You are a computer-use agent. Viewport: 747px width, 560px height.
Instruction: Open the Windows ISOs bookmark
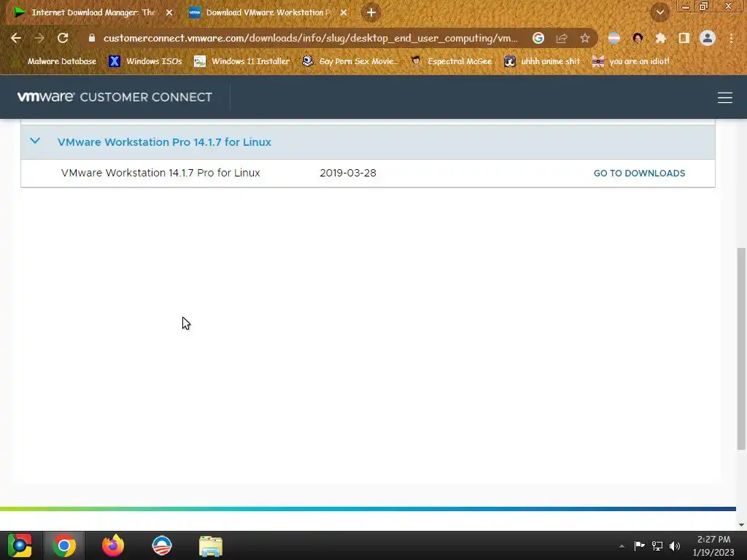(146, 61)
